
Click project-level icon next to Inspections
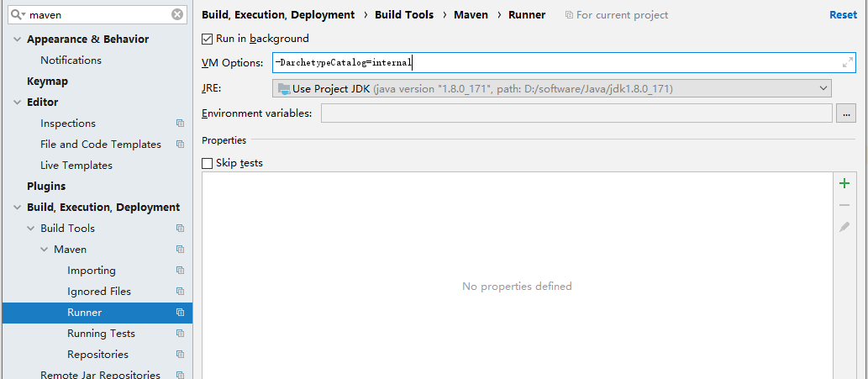180,124
